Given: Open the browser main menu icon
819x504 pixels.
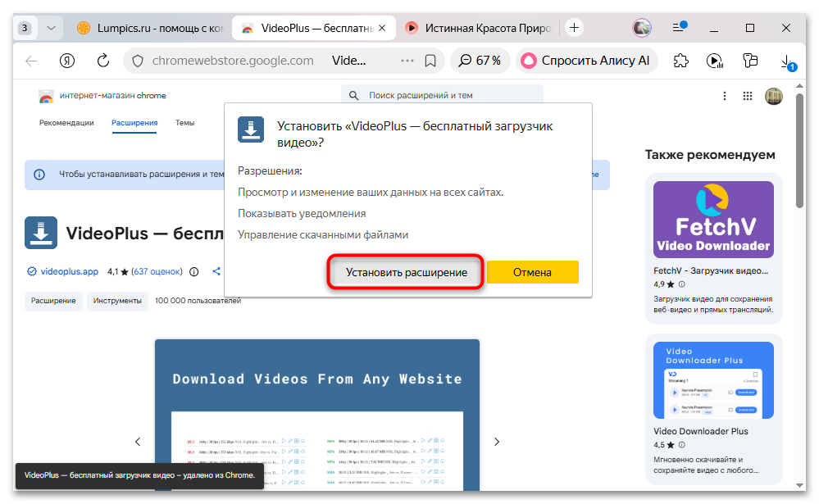Looking at the screenshot, I should 679,27.
